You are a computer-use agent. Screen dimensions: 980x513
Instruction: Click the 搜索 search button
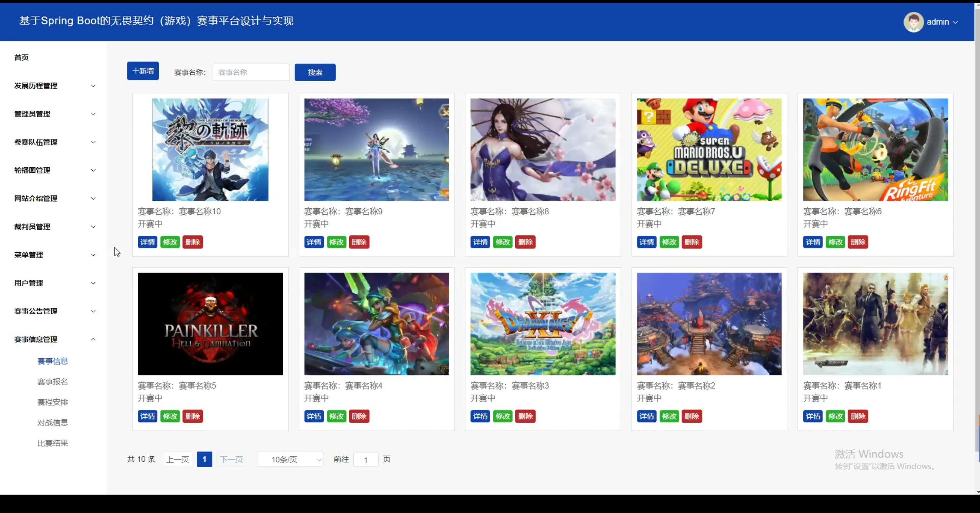pos(315,72)
